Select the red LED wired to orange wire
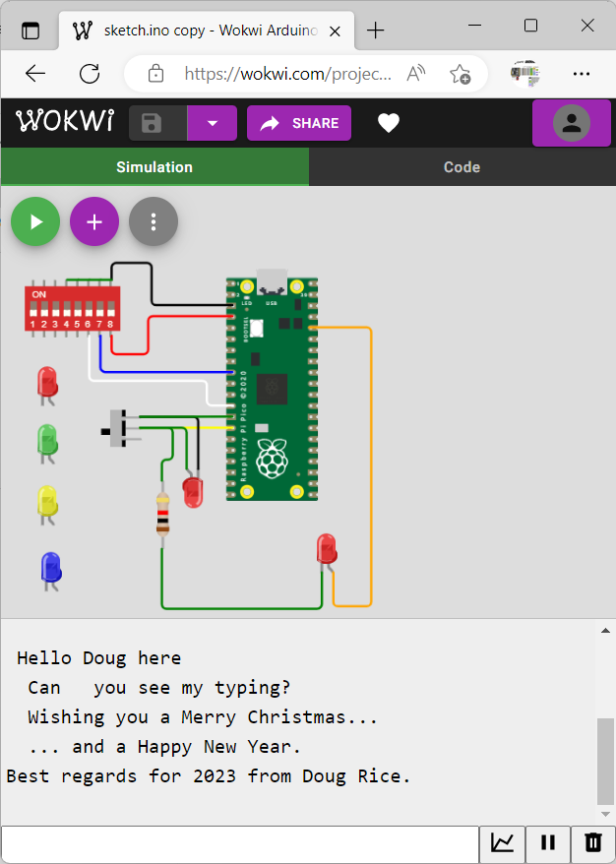616x864 pixels. tap(327, 550)
